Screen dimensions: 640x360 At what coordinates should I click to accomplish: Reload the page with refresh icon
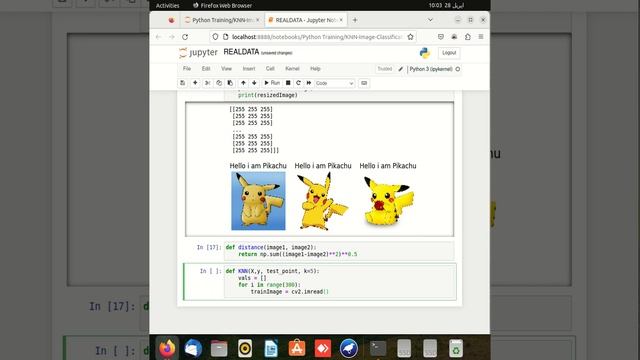pos(185,37)
